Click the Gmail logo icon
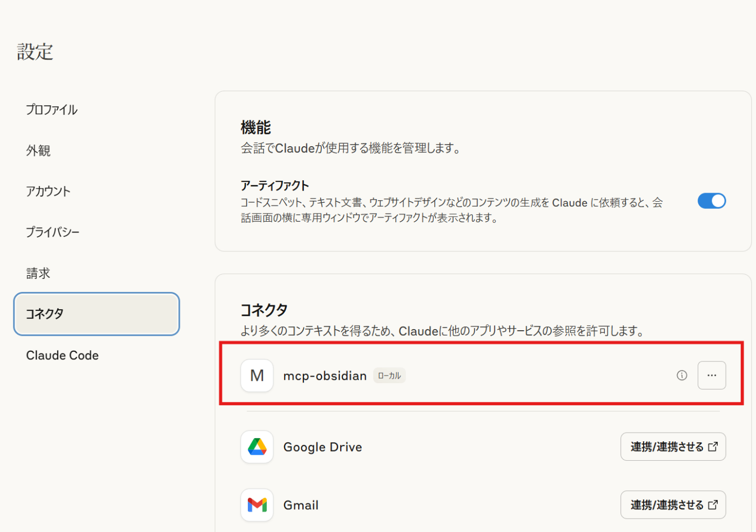The height and width of the screenshot is (532, 756). 257,505
